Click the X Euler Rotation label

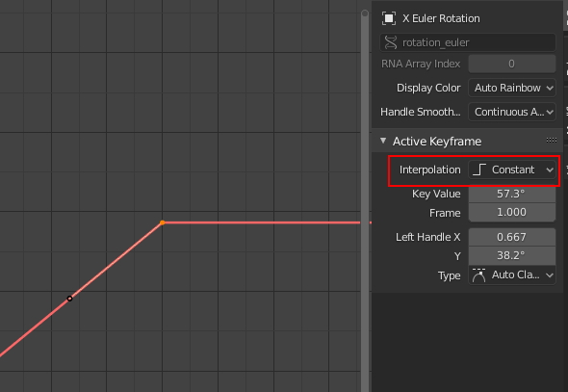point(441,18)
